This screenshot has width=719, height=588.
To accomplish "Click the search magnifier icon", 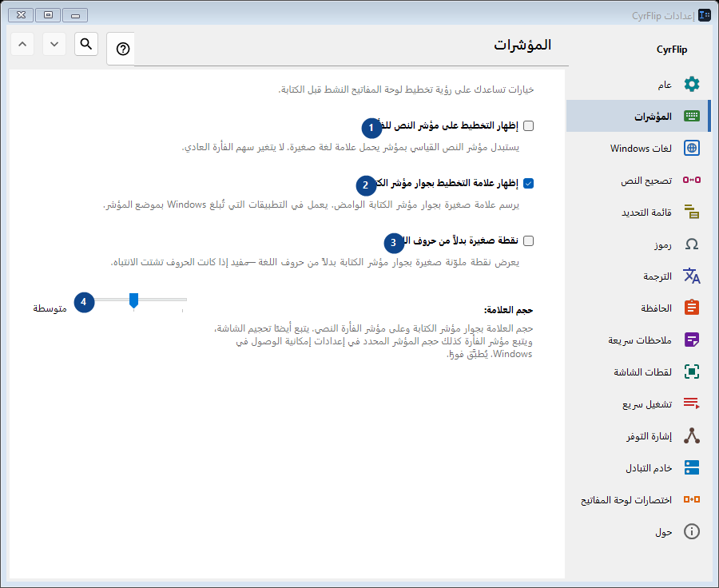I will (86, 44).
